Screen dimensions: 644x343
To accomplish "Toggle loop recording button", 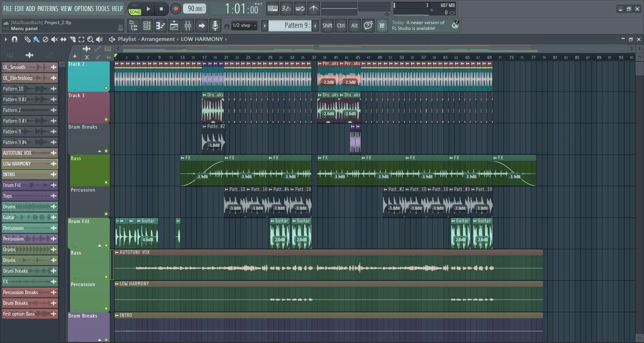I will [x=300, y=8].
